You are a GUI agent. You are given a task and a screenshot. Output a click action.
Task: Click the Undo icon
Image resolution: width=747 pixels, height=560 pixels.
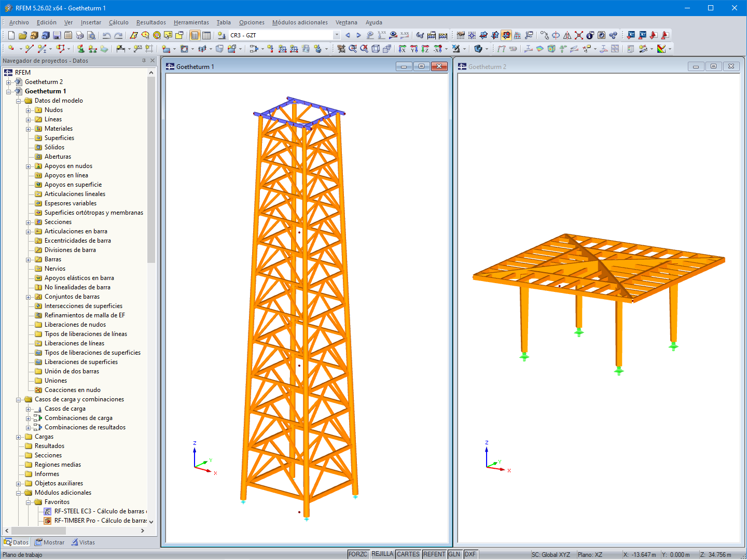point(106,35)
